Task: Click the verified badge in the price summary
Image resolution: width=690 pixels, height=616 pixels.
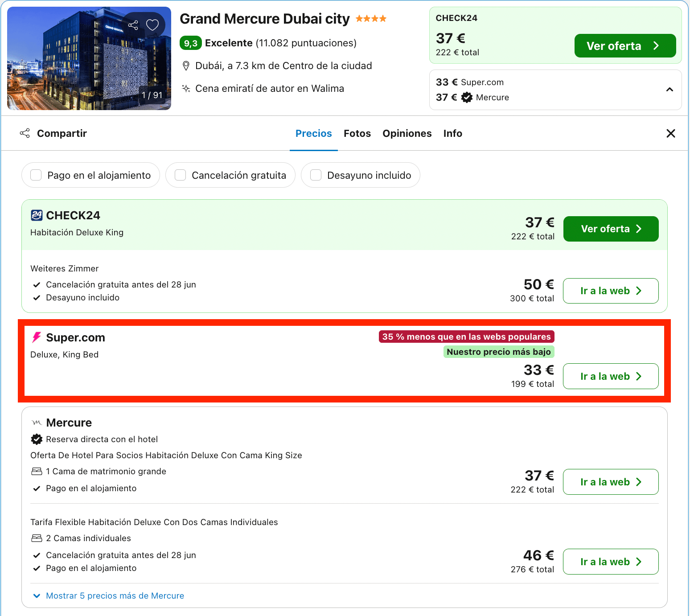Action: (467, 97)
